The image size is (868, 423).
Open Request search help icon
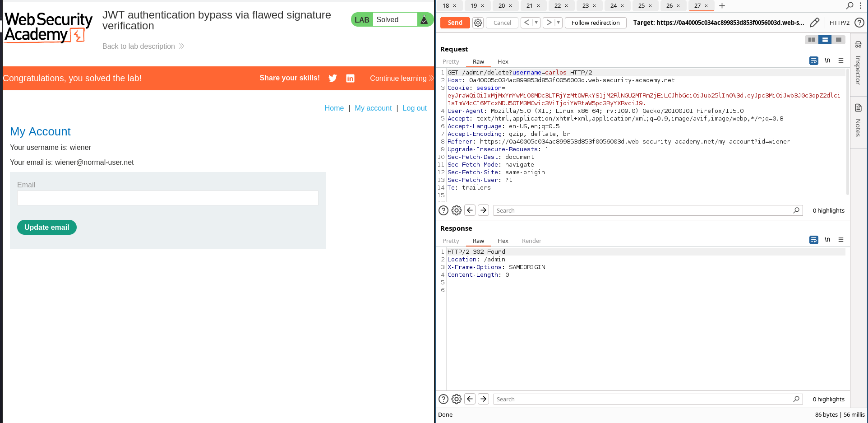pyautogui.click(x=443, y=210)
